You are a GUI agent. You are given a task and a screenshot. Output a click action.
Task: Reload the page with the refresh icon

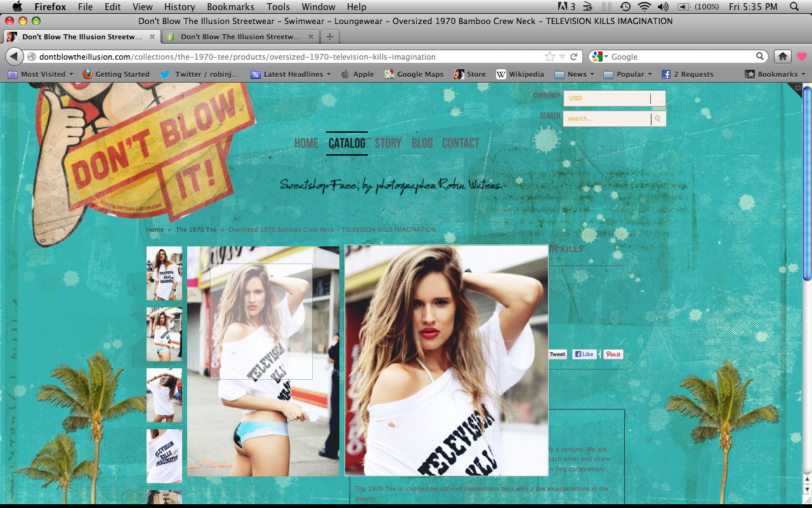[x=574, y=57]
